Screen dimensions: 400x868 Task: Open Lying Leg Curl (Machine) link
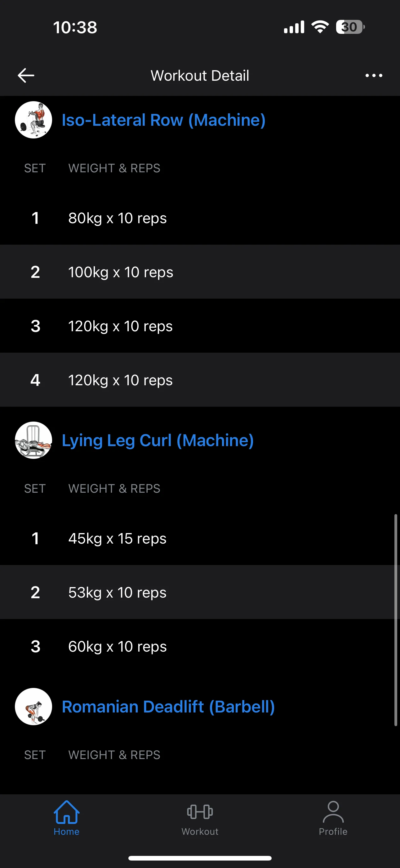tap(158, 440)
